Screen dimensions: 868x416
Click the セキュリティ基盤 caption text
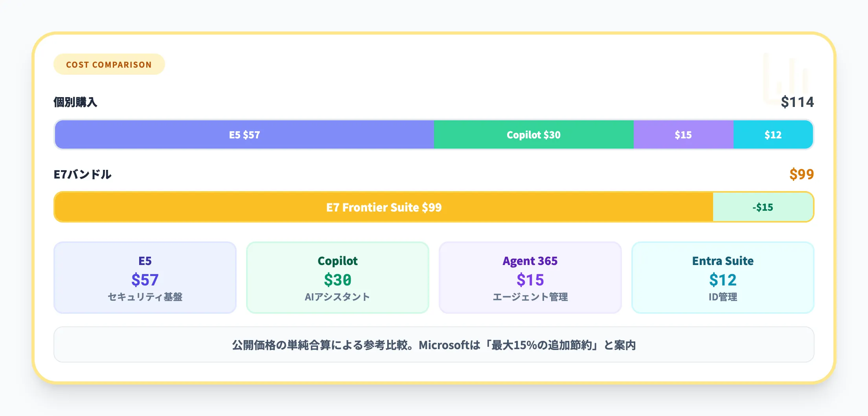pos(145,297)
